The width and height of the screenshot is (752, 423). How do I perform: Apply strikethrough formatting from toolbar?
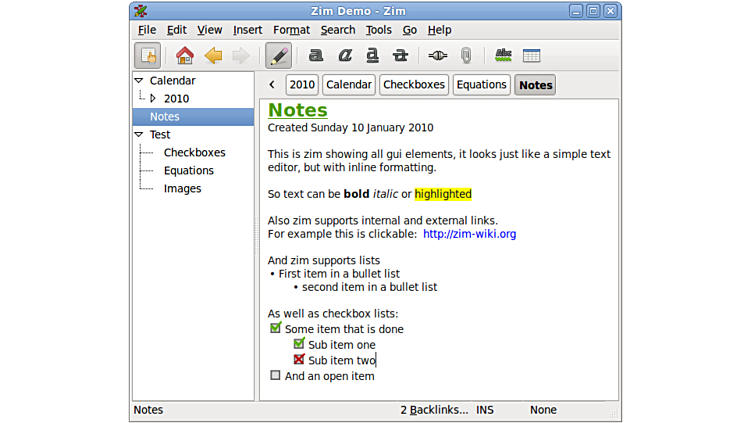(401, 56)
